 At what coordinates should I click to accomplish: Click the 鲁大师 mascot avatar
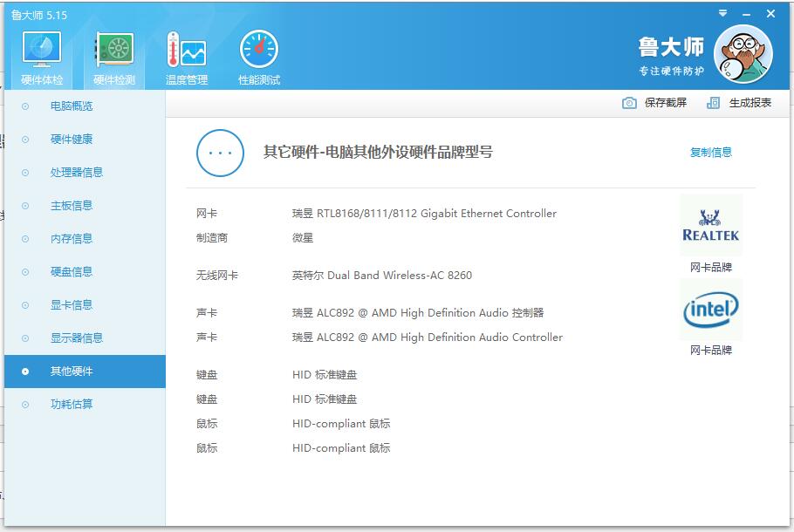coord(743,54)
